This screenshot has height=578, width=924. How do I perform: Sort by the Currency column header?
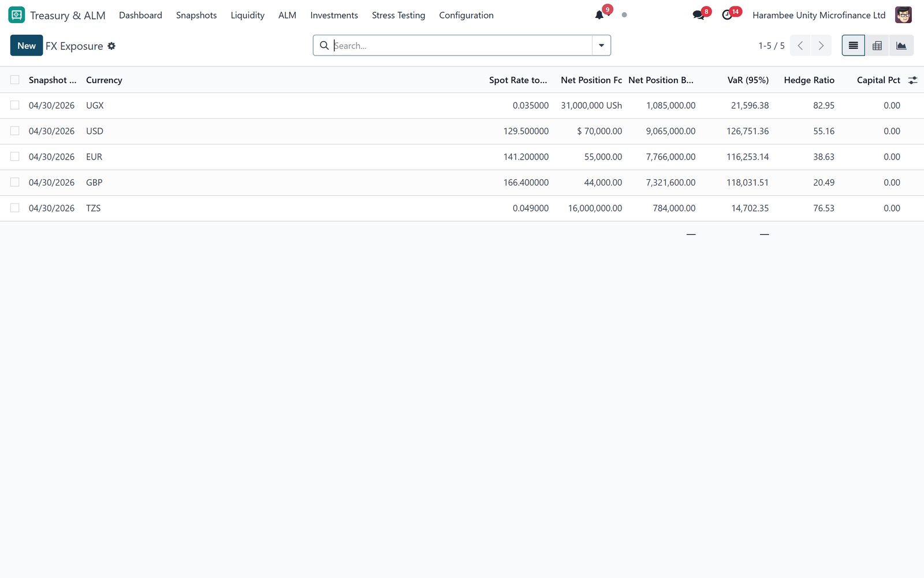pyautogui.click(x=104, y=80)
